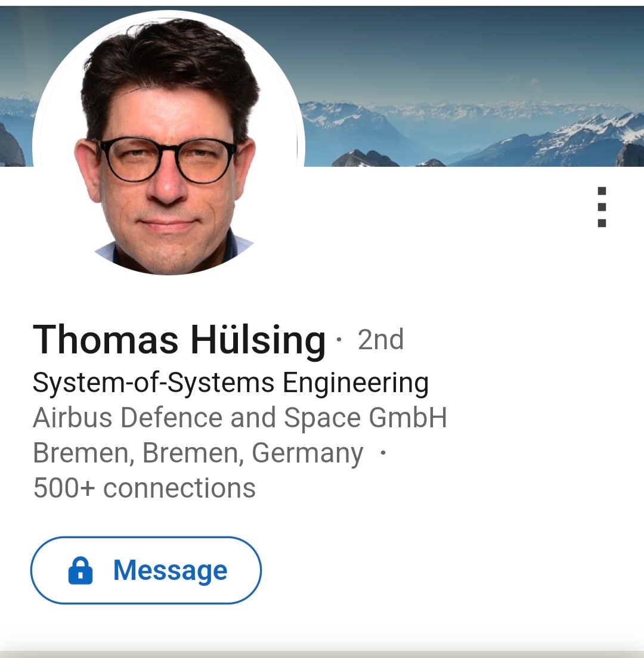The width and height of the screenshot is (644, 658).
Task: Select the name Thomas Hülsing
Action: point(179,340)
